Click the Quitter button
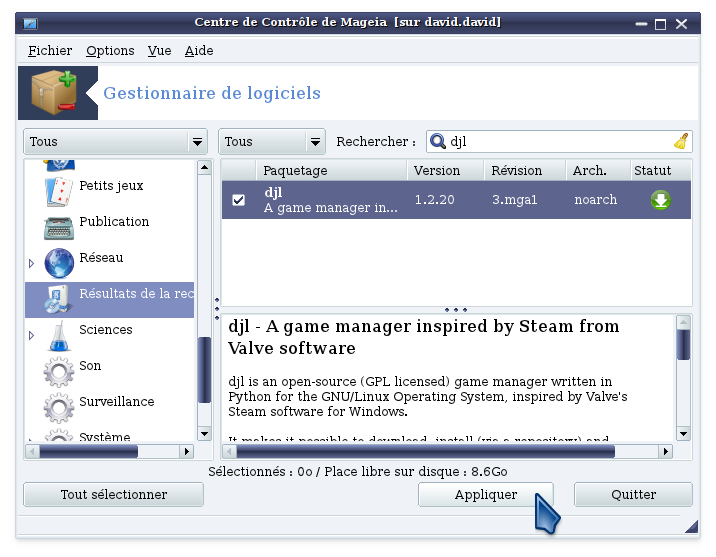 pyautogui.click(x=633, y=494)
